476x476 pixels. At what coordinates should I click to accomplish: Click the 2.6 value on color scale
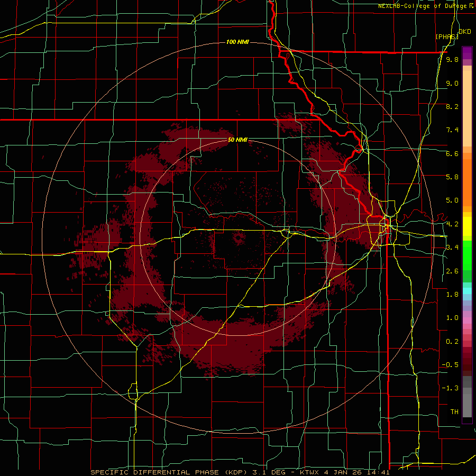point(452,271)
